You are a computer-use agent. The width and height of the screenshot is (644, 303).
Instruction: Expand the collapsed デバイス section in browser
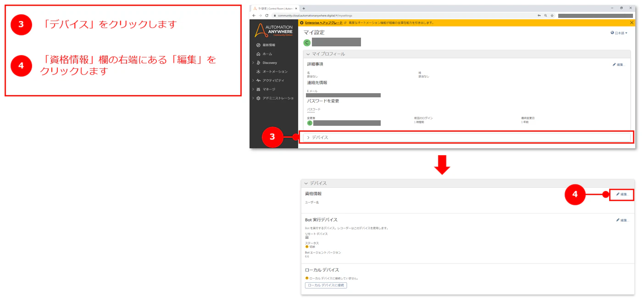pyautogui.click(x=466, y=137)
